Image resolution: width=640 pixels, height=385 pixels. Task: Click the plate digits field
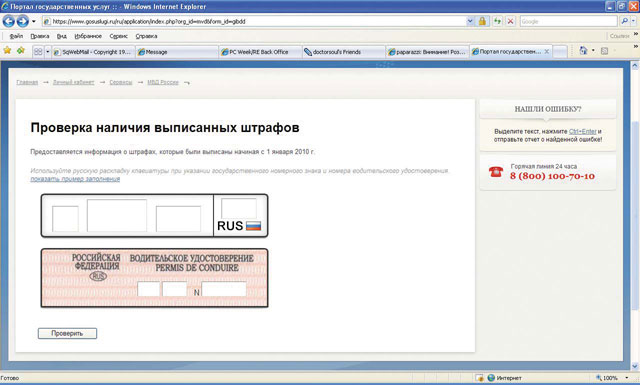(x=117, y=216)
